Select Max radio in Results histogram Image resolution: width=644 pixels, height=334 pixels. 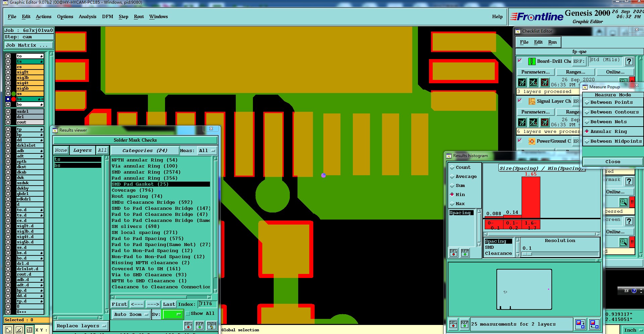pyautogui.click(x=457, y=203)
